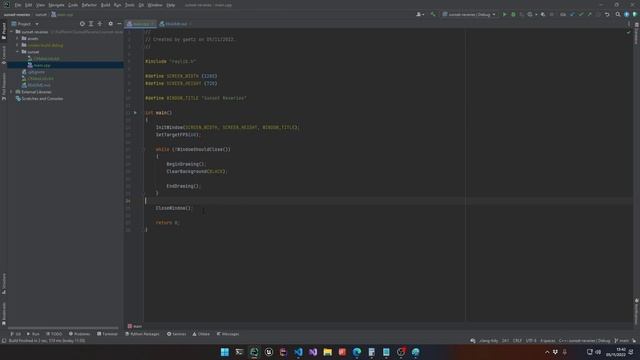Click Select Opened File locate icon

82,24
